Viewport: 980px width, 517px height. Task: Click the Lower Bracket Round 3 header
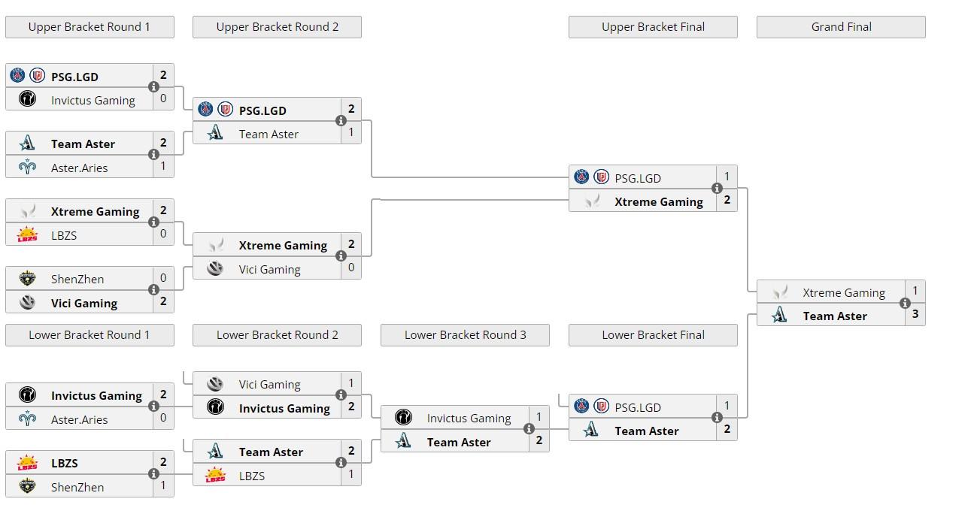[x=465, y=335]
